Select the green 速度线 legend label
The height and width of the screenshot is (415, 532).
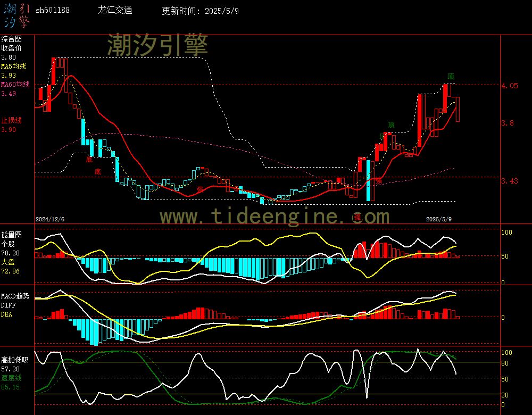point(11,378)
